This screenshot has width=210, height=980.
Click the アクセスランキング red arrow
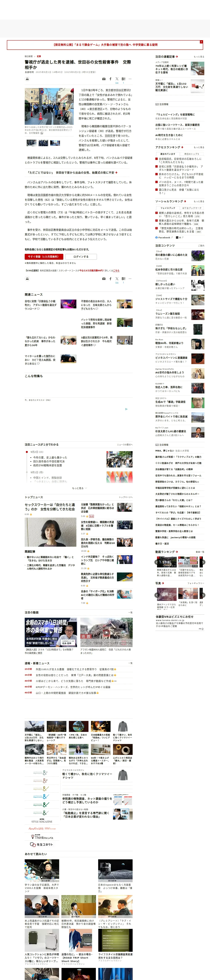click(x=182, y=147)
